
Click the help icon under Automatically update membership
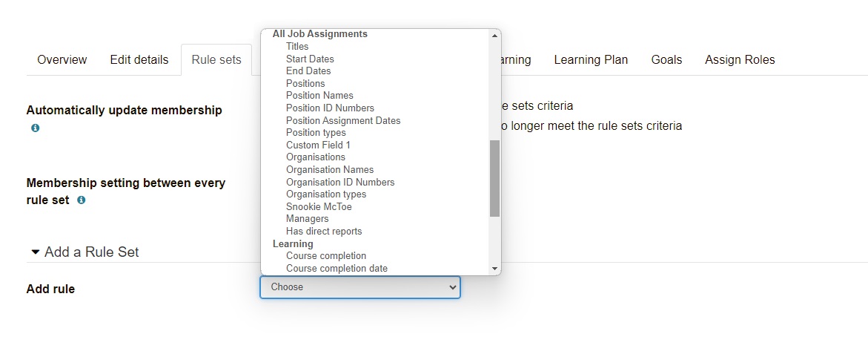coord(35,128)
